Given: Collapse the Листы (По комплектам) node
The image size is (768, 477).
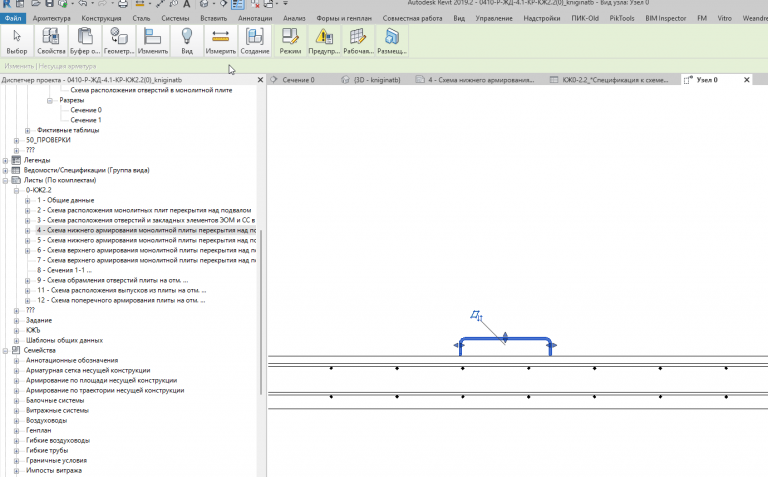Looking at the screenshot, I should pyautogui.click(x=5, y=180).
